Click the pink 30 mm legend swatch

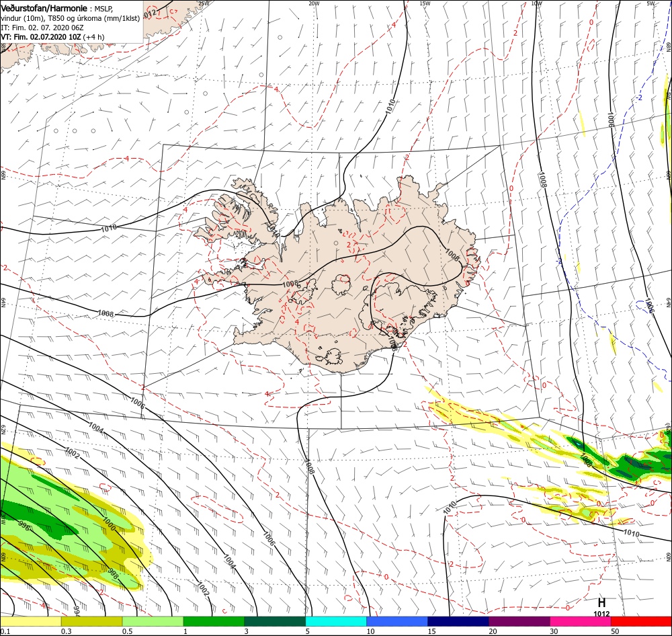click(581, 621)
